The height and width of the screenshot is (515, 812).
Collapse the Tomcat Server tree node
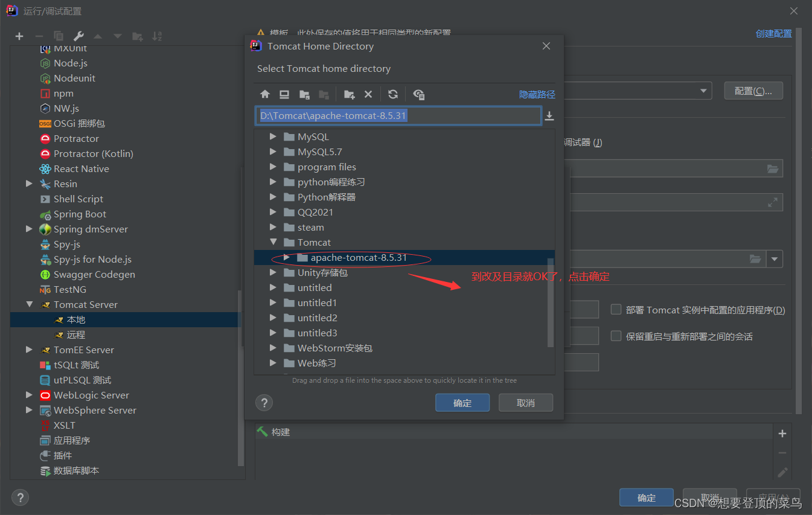pyautogui.click(x=29, y=305)
